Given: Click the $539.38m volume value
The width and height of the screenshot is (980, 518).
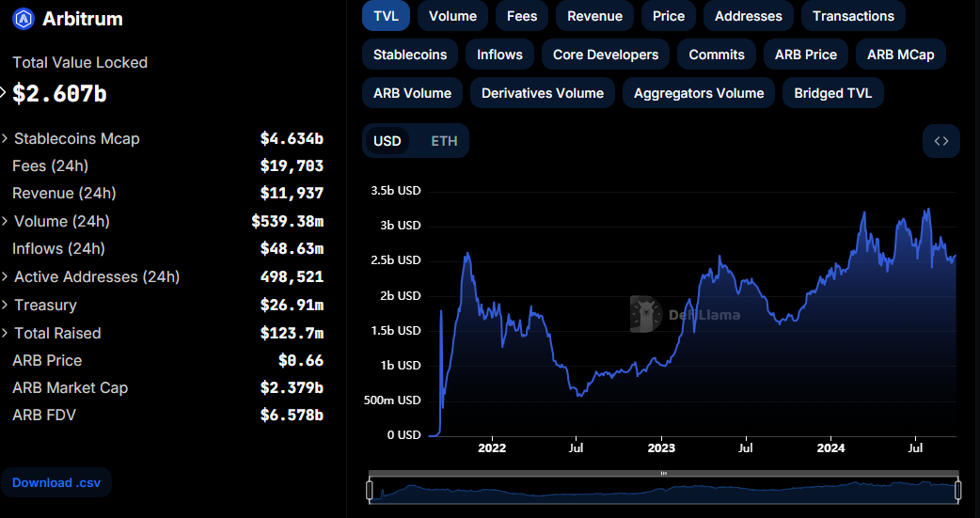Looking at the screenshot, I should click(288, 221).
